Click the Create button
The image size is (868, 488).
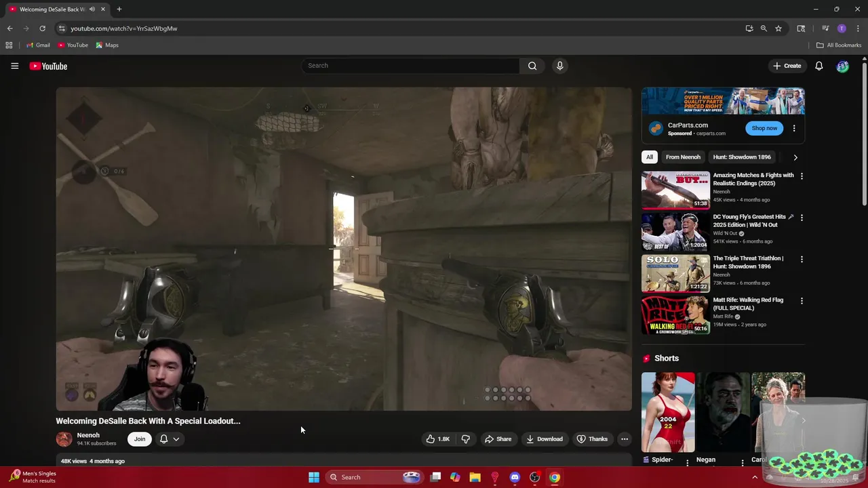pyautogui.click(x=787, y=66)
